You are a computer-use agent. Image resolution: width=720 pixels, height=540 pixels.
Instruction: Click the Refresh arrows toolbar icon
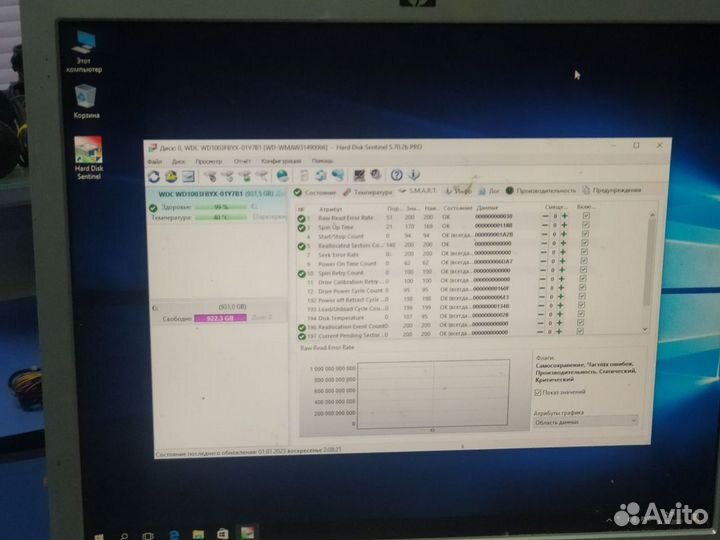pyautogui.click(x=154, y=176)
